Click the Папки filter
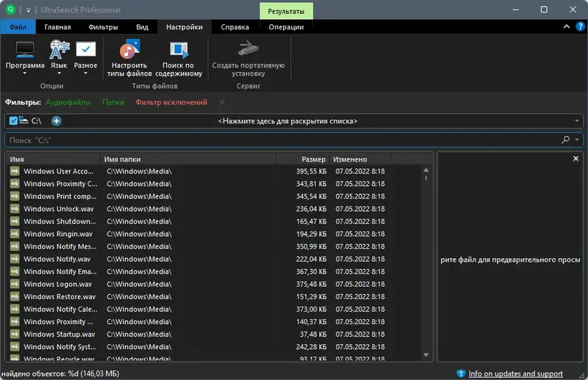This screenshot has width=588, height=380. (113, 102)
